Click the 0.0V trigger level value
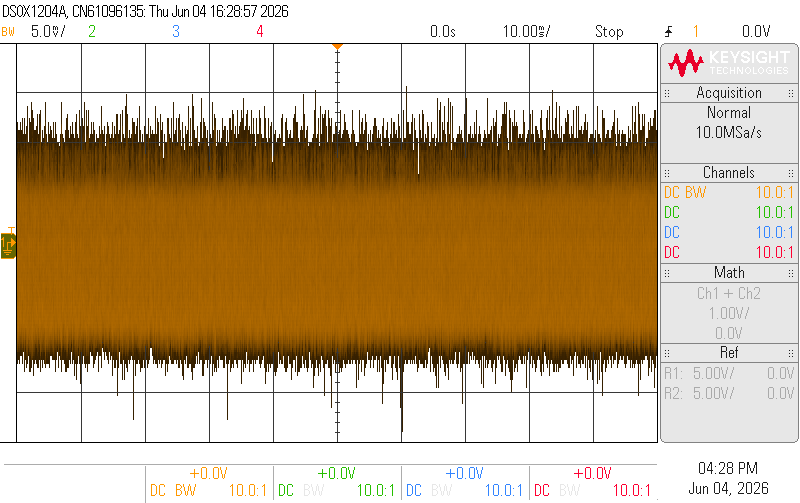 click(756, 32)
